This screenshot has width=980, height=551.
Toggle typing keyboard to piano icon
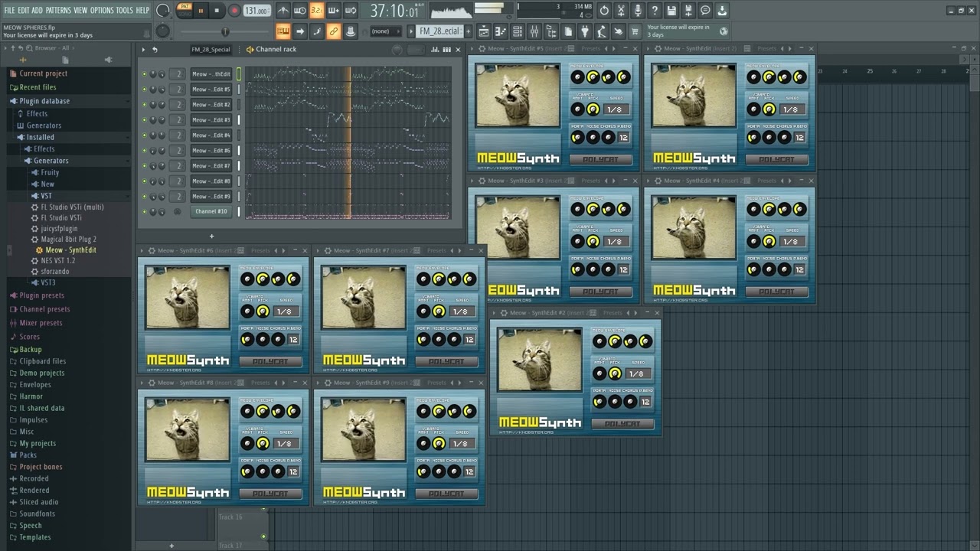click(x=283, y=31)
